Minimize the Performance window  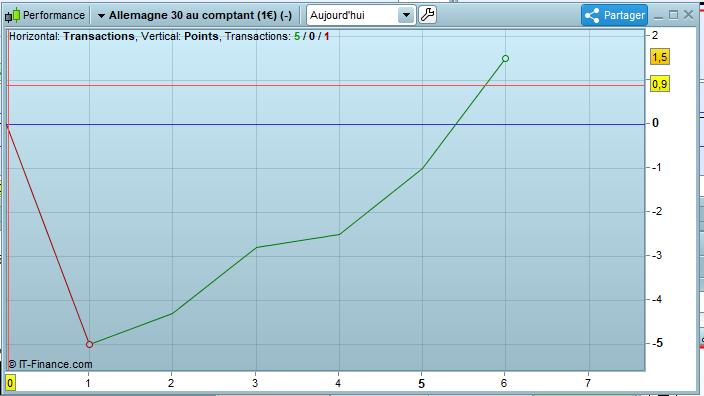point(658,17)
